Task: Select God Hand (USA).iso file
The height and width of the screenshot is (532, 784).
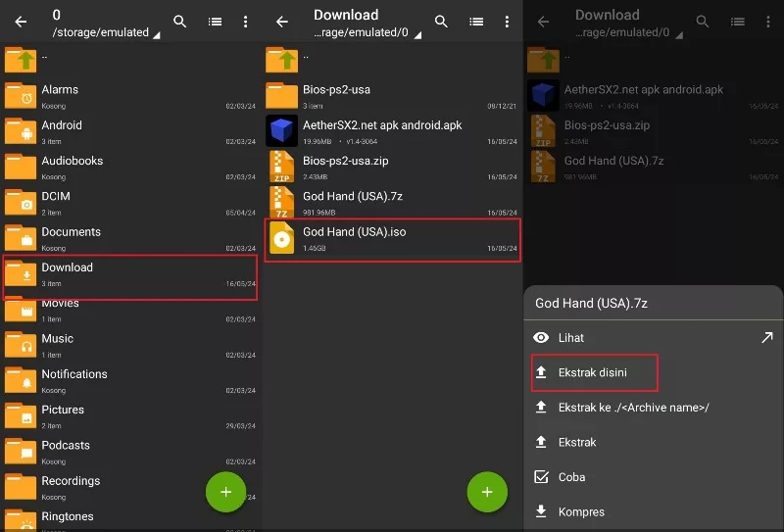Action: click(x=393, y=240)
